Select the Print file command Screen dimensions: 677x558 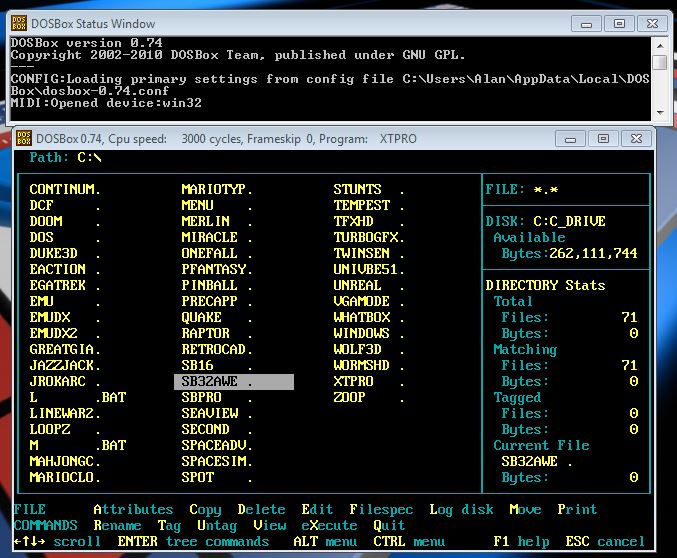577,509
